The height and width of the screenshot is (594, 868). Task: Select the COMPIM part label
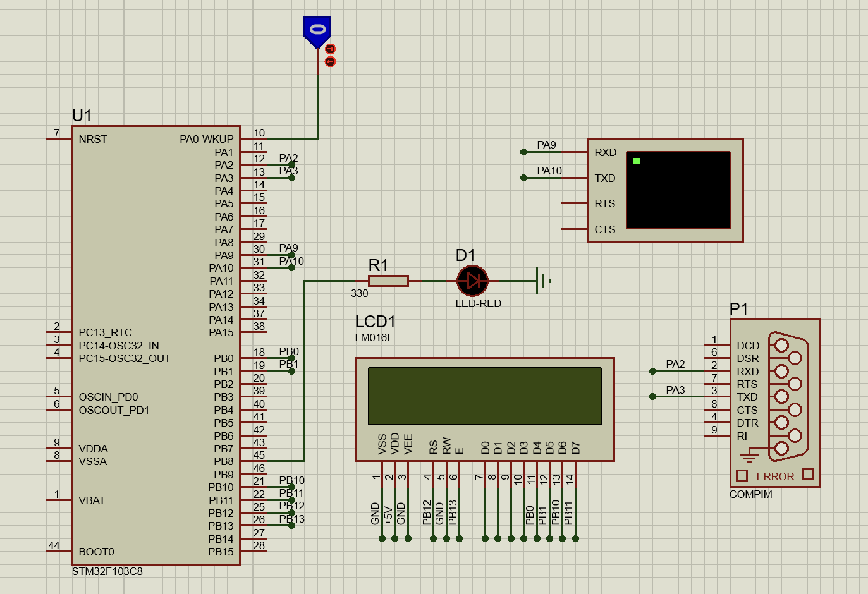pos(751,494)
